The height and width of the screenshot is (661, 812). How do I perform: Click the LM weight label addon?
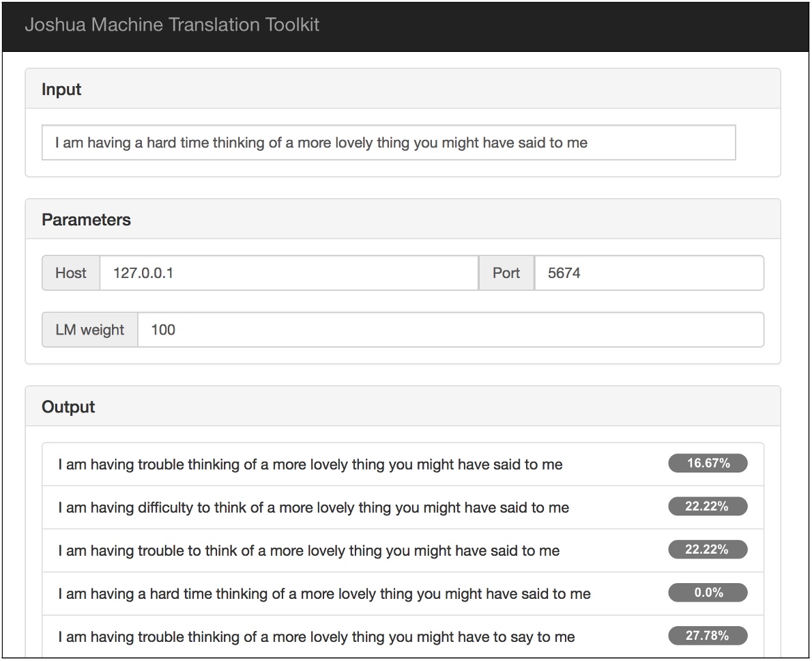[90, 330]
